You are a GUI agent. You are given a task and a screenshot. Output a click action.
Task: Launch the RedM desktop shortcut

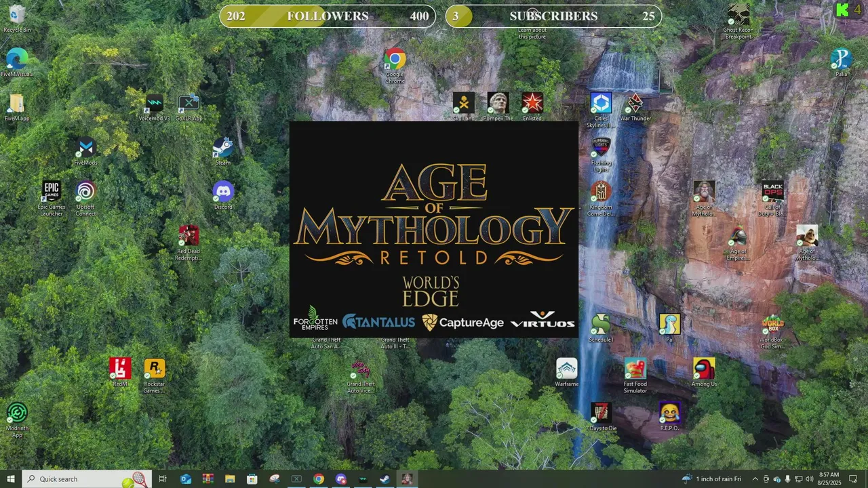pos(120,372)
